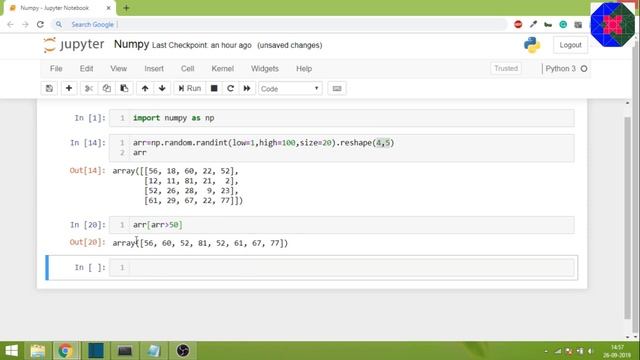The height and width of the screenshot is (360, 640).
Task: Click the notebook vertical scrollbar
Action: click(627, 218)
